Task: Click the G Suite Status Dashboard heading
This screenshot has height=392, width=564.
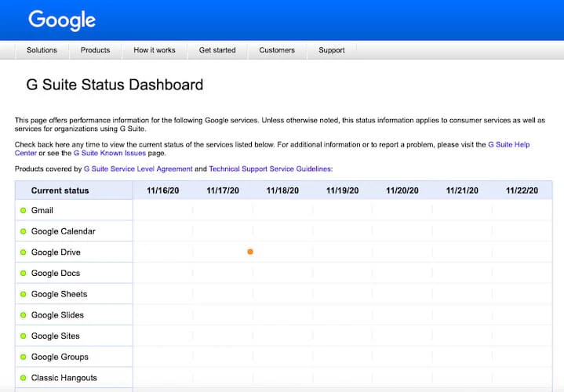Action: [x=115, y=85]
